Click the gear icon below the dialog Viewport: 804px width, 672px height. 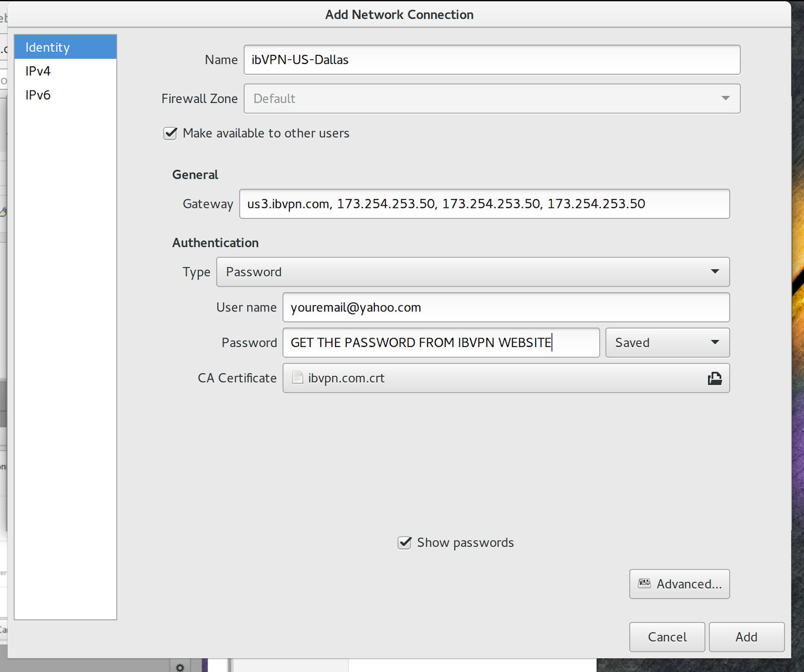point(180,667)
